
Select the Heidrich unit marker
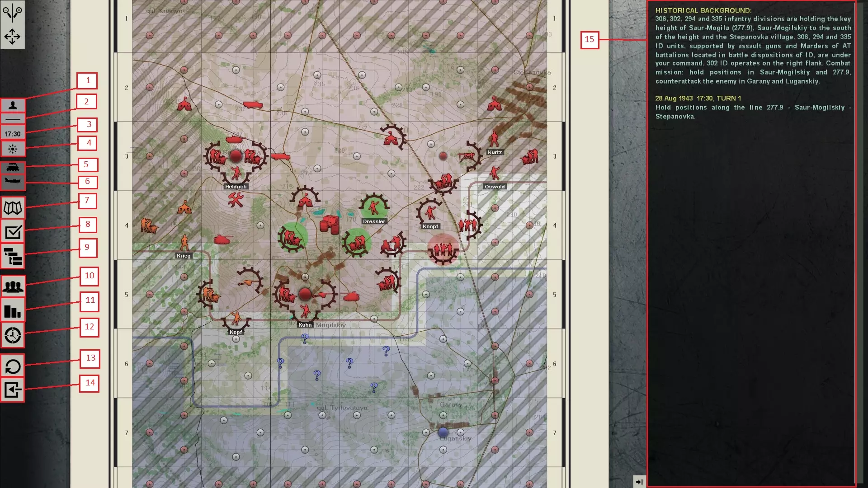(x=236, y=174)
